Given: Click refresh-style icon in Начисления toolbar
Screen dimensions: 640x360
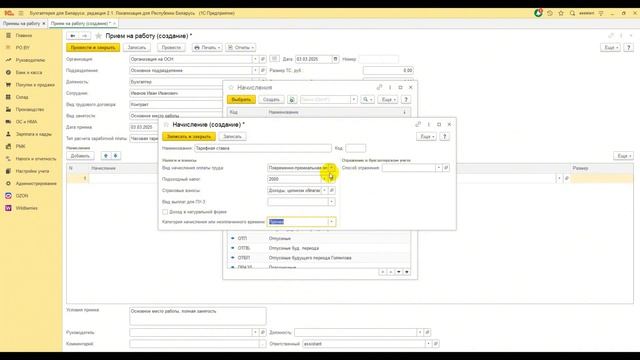Looking at the screenshot, I should point(292,100).
